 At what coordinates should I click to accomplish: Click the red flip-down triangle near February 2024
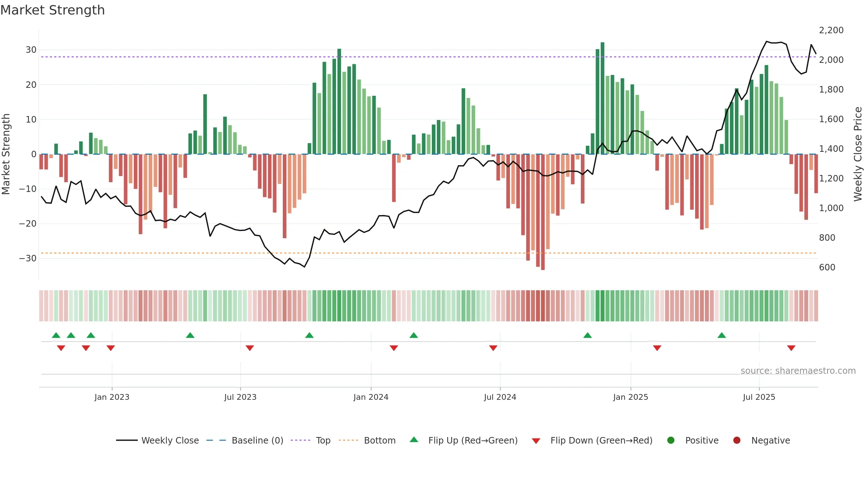(x=394, y=348)
